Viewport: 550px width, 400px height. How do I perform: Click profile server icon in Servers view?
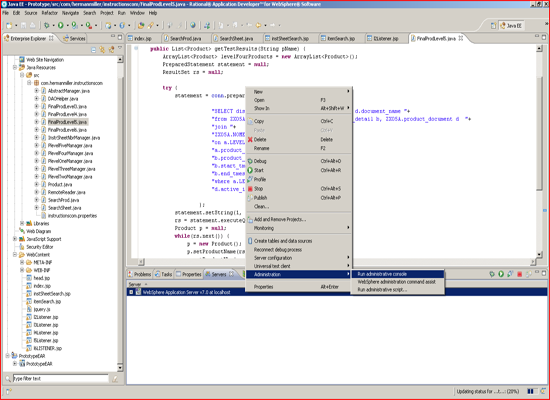click(510, 274)
